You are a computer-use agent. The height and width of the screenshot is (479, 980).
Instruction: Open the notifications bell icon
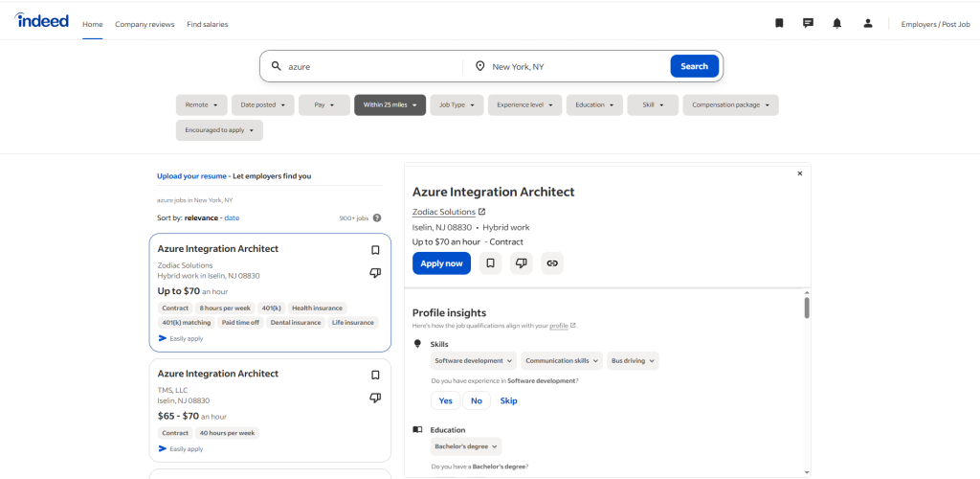point(836,23)
